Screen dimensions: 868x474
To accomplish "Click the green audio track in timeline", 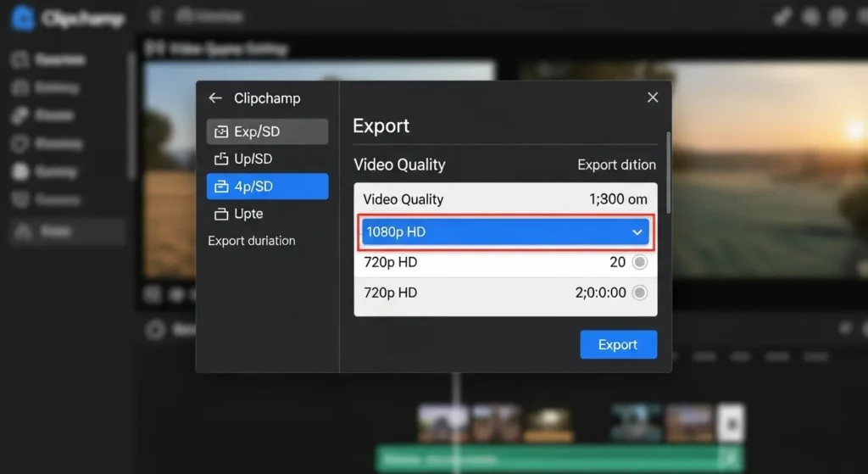I will point(559,459).
